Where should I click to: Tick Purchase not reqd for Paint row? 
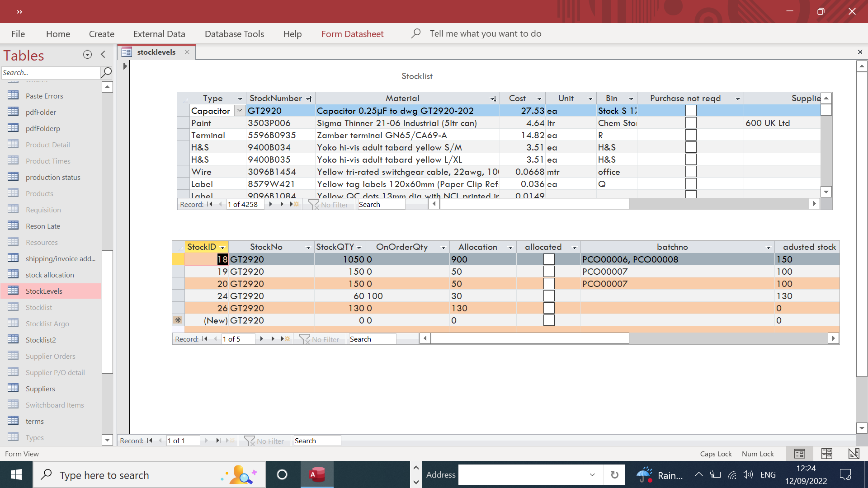point(690,123)
